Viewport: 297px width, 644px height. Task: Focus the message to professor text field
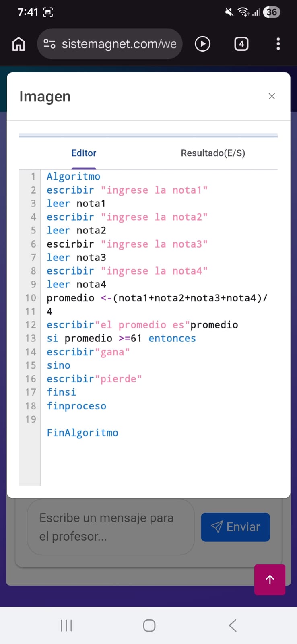[x=110, y=527]
